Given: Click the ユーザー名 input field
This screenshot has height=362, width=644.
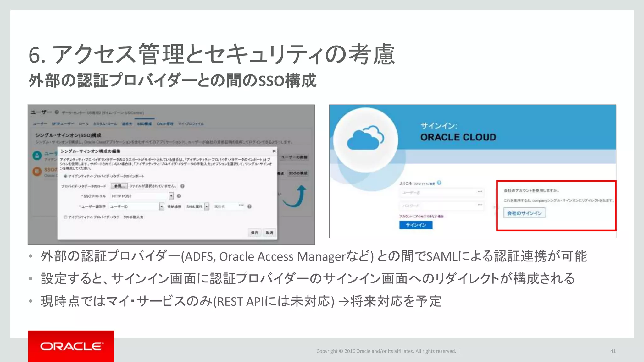Looking at the screenshot, I should click(442, 192).
